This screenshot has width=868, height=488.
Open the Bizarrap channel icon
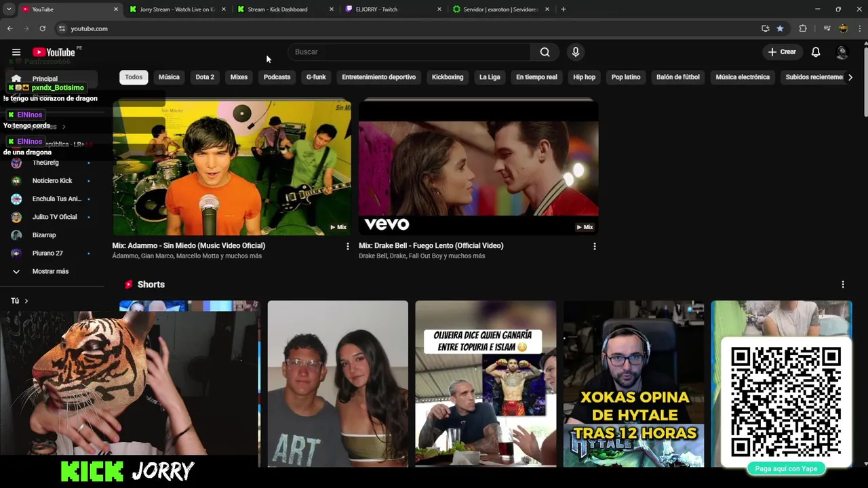tap(16, 235)
